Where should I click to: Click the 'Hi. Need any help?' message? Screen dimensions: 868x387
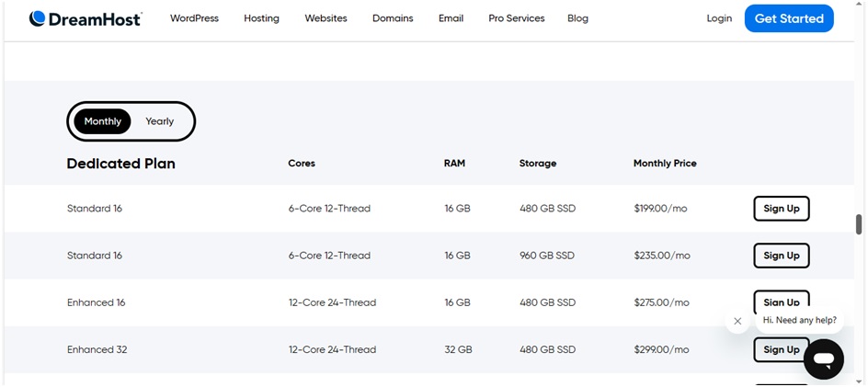click(x=799, y=320)
